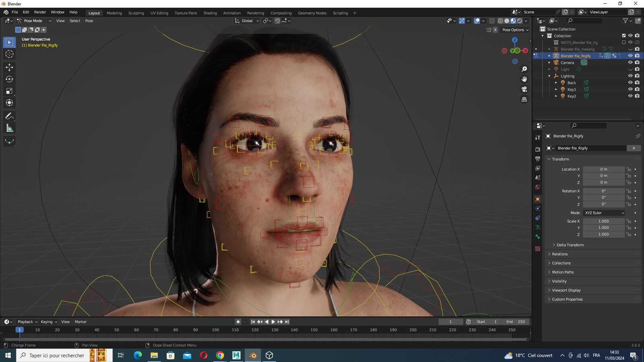Image resolution: width=644 pixels, height=362 pixels.
Task: Open the World properties tab
Action: [537, 187]
